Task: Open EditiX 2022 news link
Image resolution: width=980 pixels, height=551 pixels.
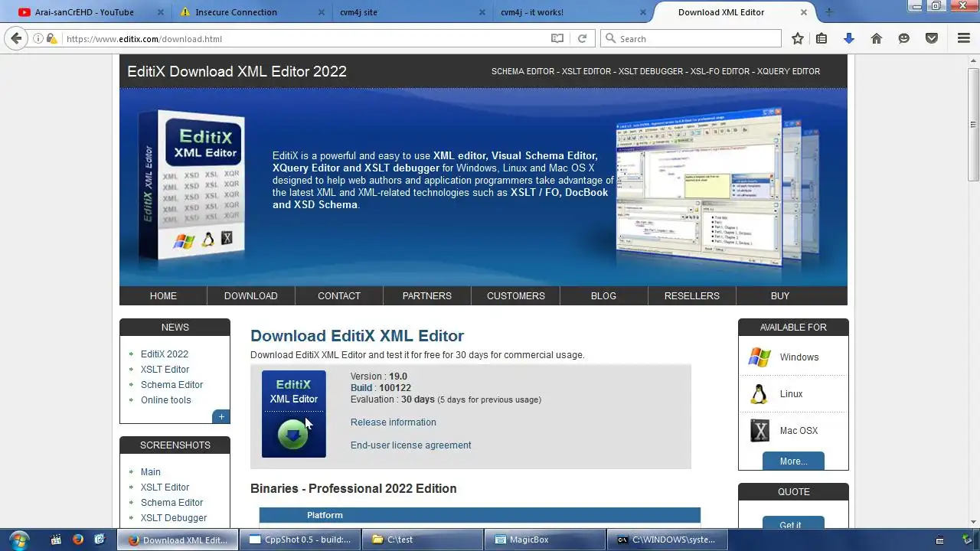Action: [165, 354]
